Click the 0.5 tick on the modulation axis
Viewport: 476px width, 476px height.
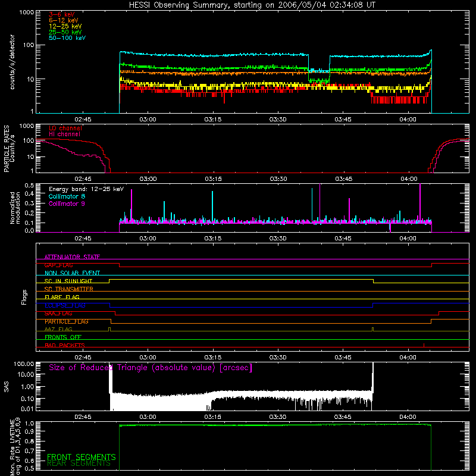click(x=29, y=185)
